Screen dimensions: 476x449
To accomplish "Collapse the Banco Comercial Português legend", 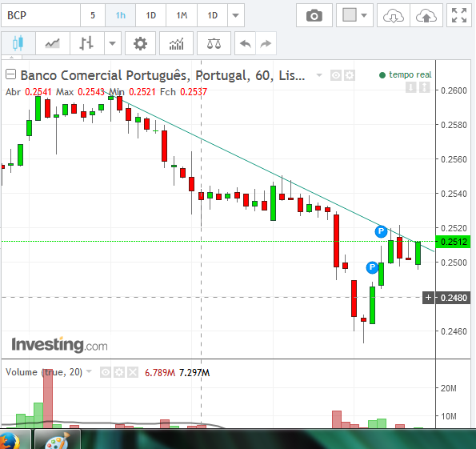I will [x=11, y=74].
